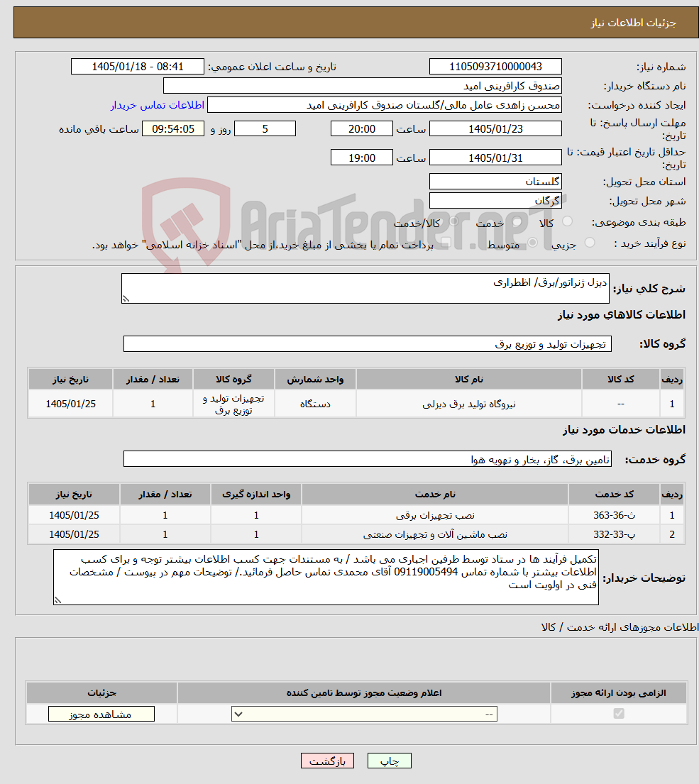
Task: Select the کالا radio button
Action: pos(568,221)
